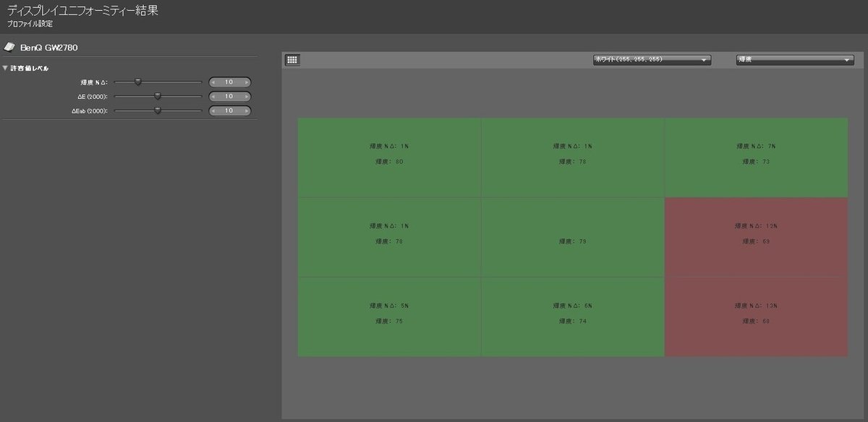Adjust the ΔEab (2000) tolerance slider
The image size is (868, 422).
pyautogui.click(x=157, y=110)
